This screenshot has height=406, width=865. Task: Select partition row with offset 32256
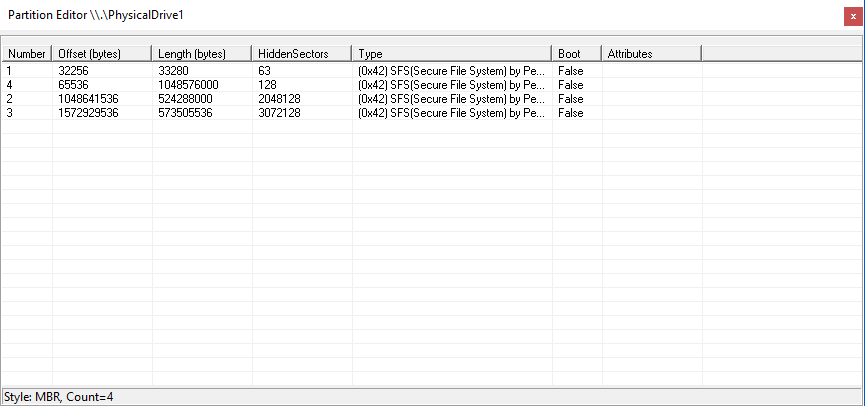(x=432, y=71)
